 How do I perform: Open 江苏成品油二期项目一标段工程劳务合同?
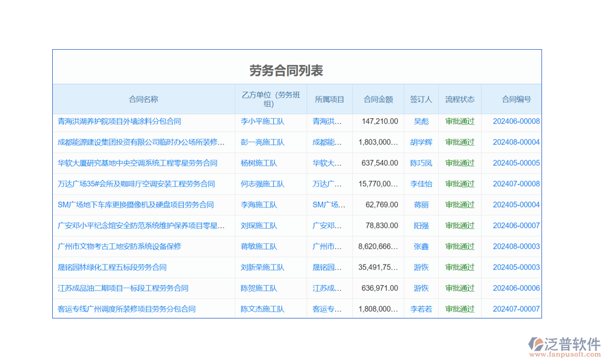pos(123,289)
